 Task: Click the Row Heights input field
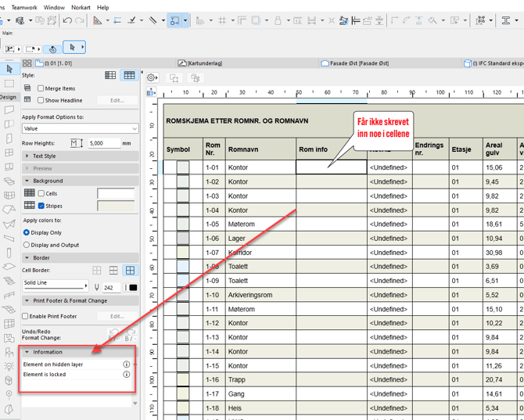tap(103, 143)
